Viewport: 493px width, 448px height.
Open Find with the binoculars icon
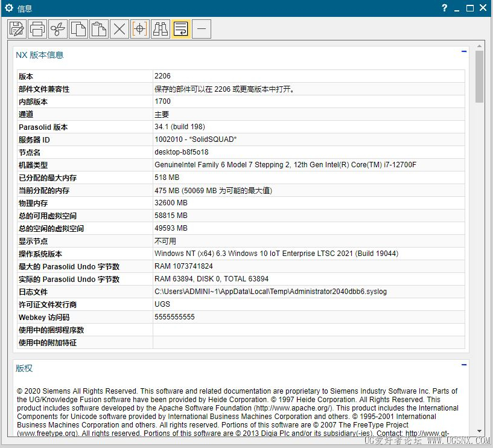point(161,29)
